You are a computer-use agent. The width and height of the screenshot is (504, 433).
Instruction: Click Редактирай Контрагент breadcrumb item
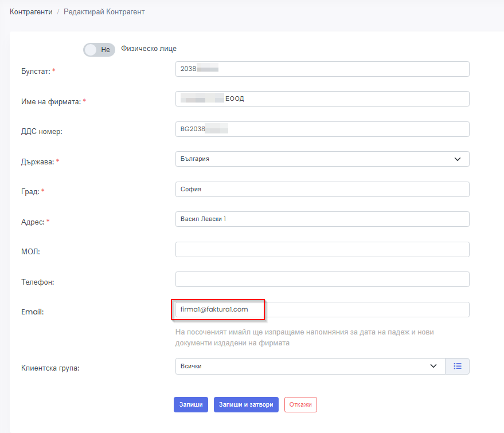coord(104,12)
